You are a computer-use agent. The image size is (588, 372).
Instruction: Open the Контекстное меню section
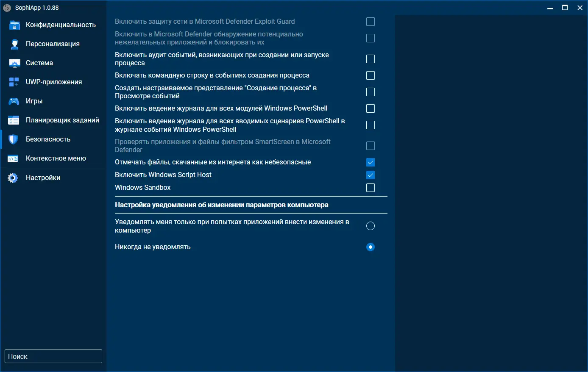coord(56,158)
